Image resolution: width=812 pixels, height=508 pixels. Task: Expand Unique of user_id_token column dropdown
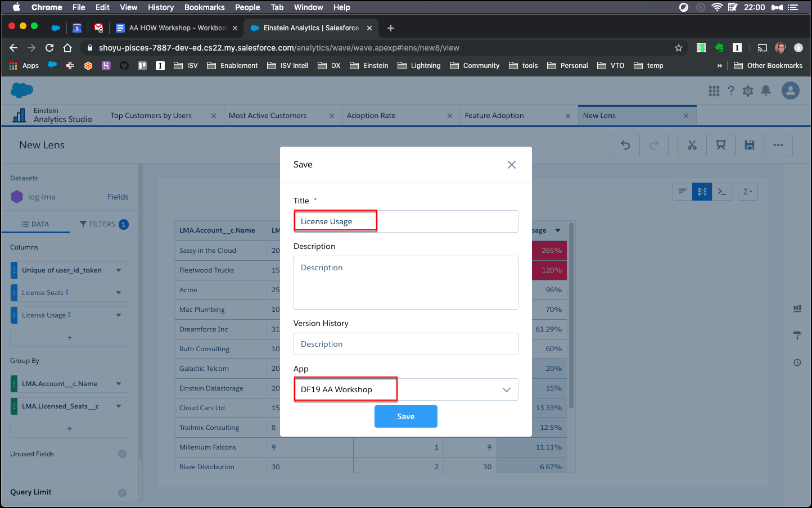tap(119, 270)
